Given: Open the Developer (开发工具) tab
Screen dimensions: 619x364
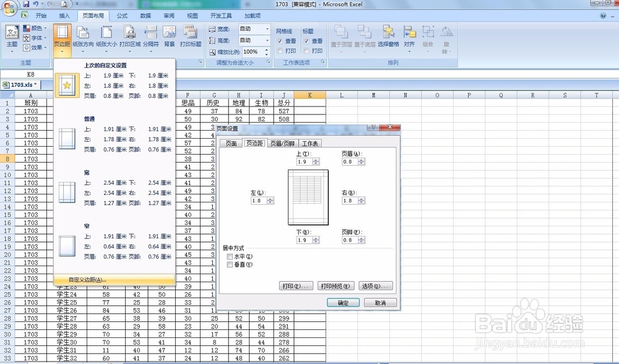Looking at the screenshot, I should click(221, 16).
